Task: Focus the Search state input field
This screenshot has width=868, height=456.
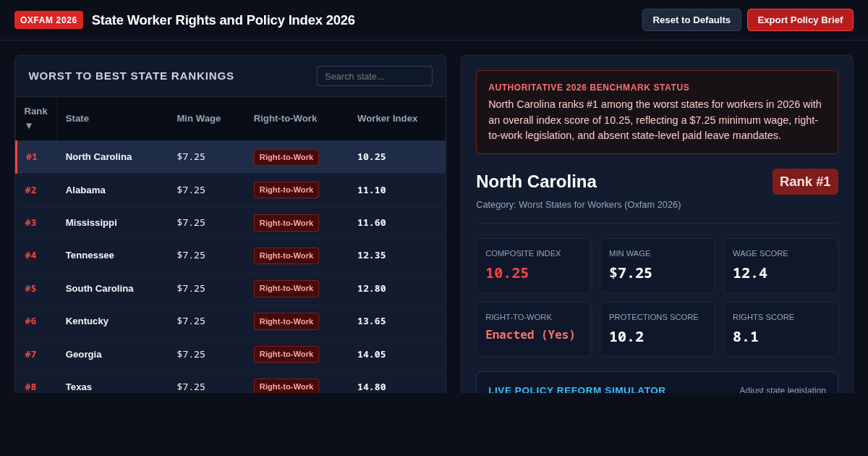Action: click(375, 76)
